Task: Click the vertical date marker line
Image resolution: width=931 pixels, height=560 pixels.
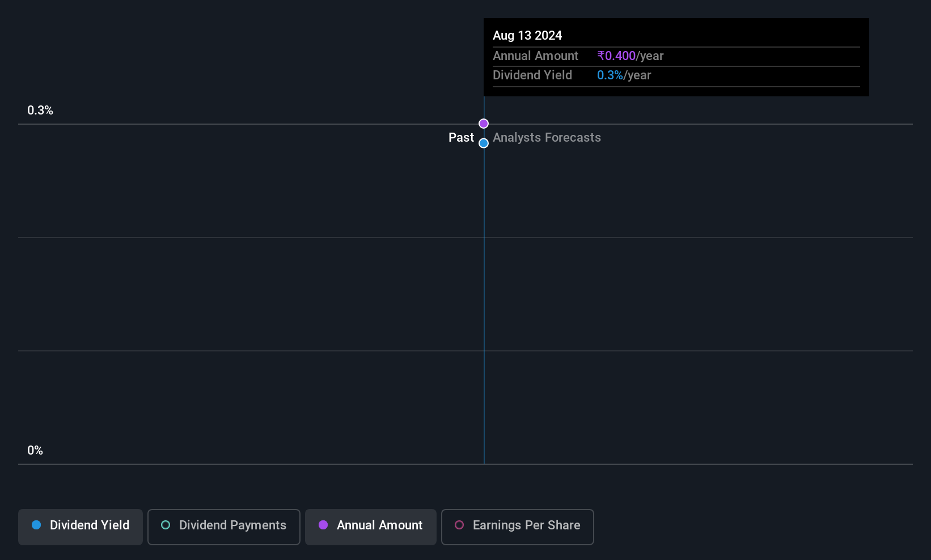Action: pyautogui.click(x=484, y=295)
